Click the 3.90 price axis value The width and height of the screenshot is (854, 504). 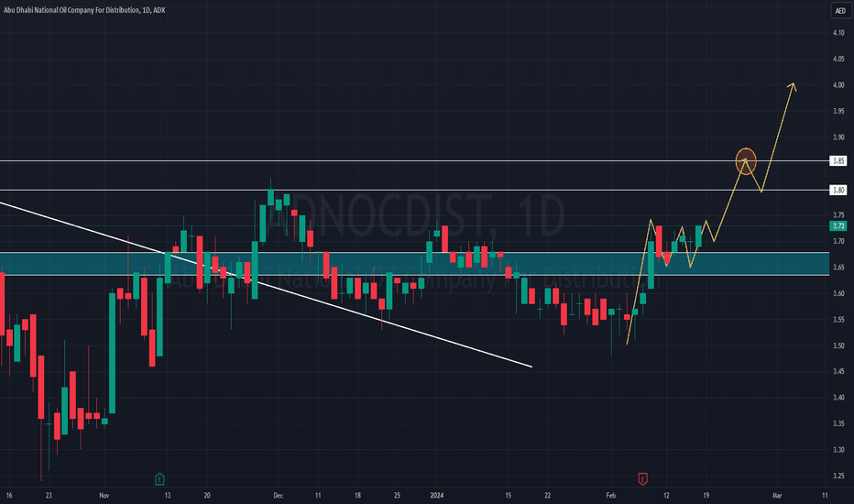tap(838, 137)
